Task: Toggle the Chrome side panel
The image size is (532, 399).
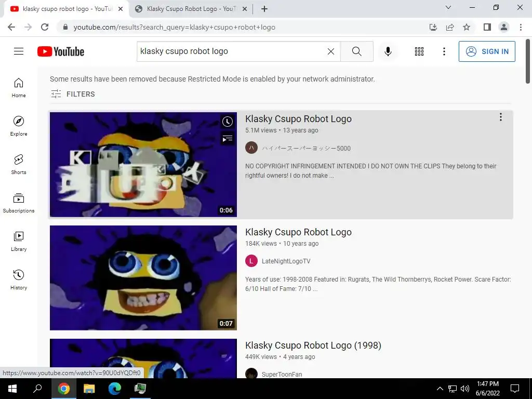Action: click(x=487, y=27)
